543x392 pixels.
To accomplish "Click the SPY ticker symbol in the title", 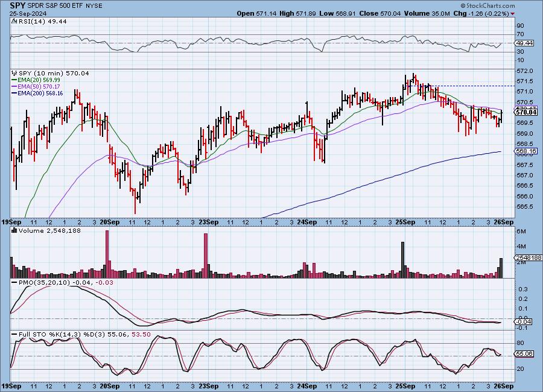I will pyautogui.click(x=17, y=5).
